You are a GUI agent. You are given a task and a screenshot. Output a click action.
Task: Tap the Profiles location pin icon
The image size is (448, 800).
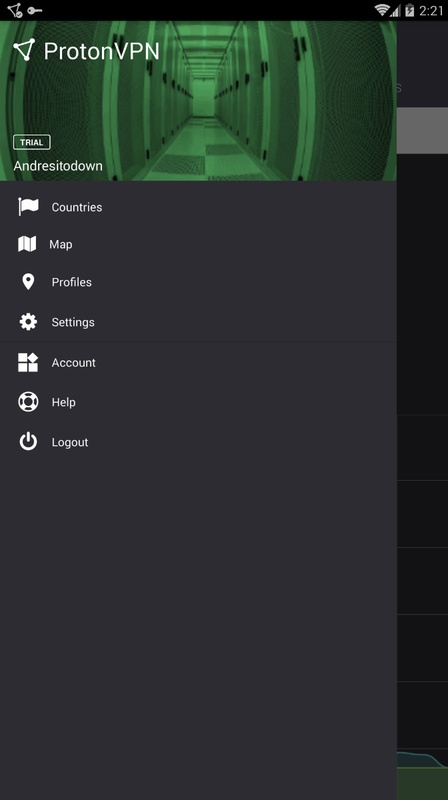pyautogui.click(x=28, y=282)
